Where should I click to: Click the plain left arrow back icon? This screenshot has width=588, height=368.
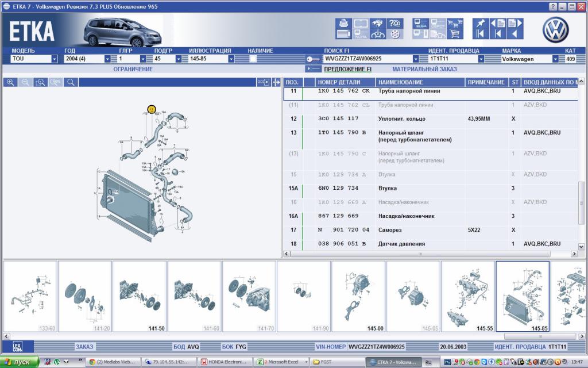(515, 34)
